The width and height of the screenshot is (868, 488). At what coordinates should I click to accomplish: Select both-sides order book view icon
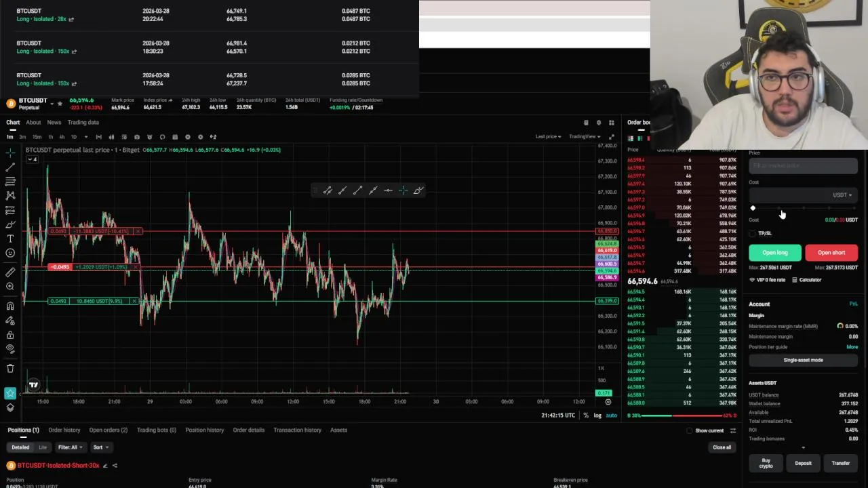[631, 138]
